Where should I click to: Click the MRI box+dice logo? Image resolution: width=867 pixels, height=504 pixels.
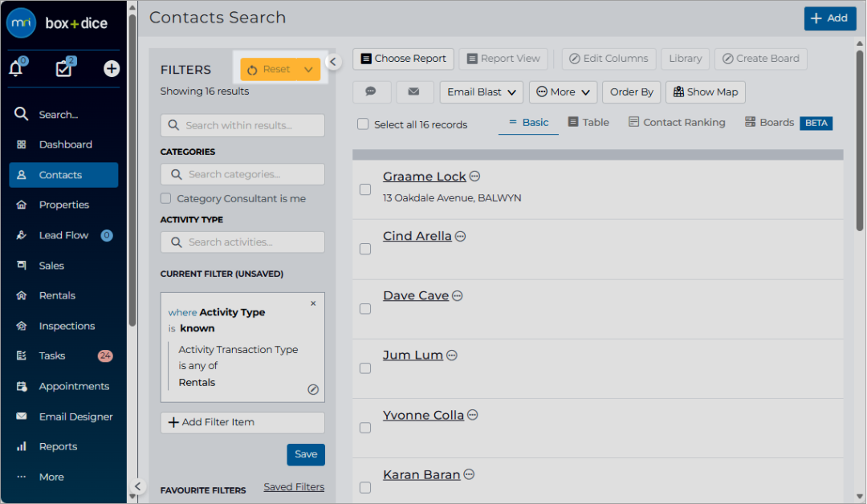tap(57, 23)
